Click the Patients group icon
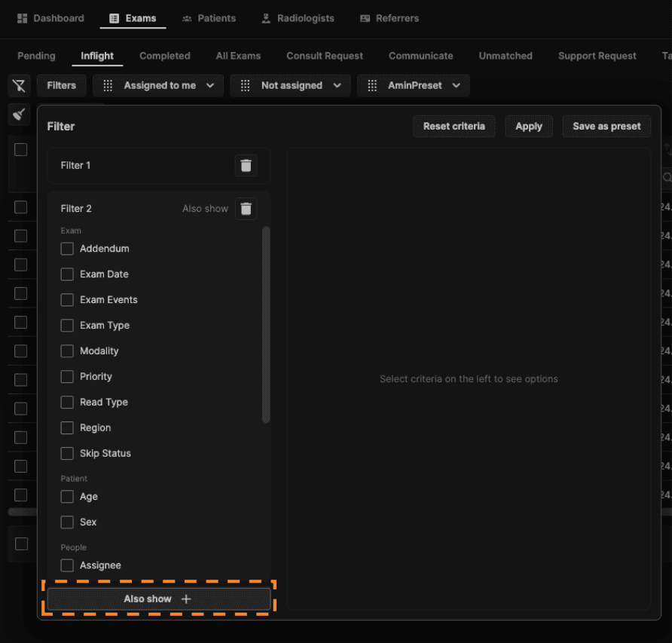672x643 pixels. click(x=187, y=18)
